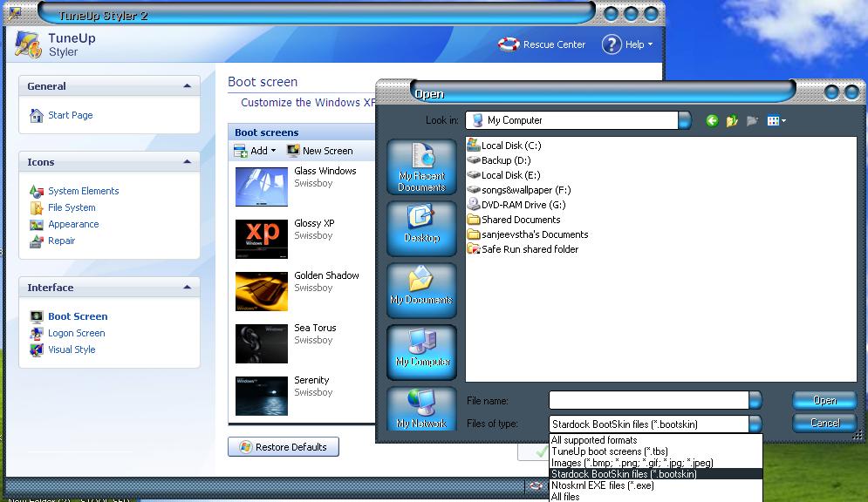Open the Look in location dropdown
The image size is (868, 502).
(685, 120)
